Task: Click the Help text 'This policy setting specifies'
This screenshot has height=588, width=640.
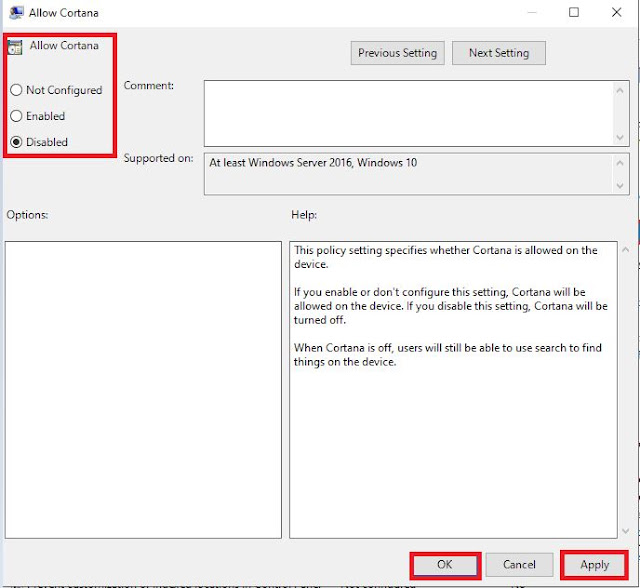Action: point(358,250)
